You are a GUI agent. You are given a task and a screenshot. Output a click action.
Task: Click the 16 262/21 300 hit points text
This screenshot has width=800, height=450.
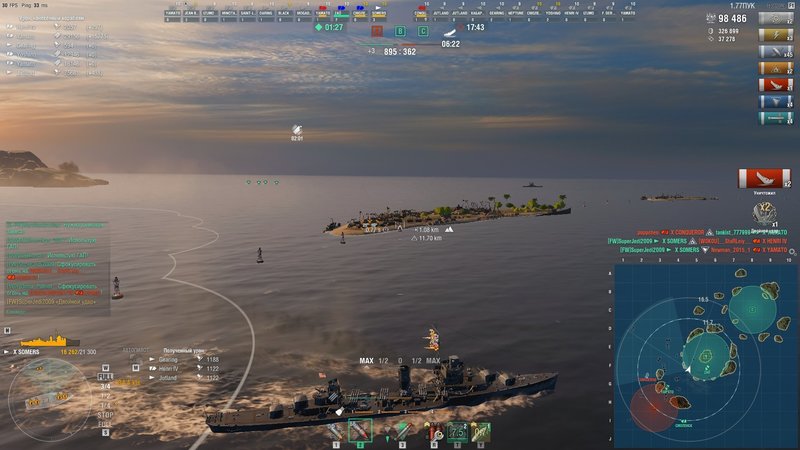[78, 352]
